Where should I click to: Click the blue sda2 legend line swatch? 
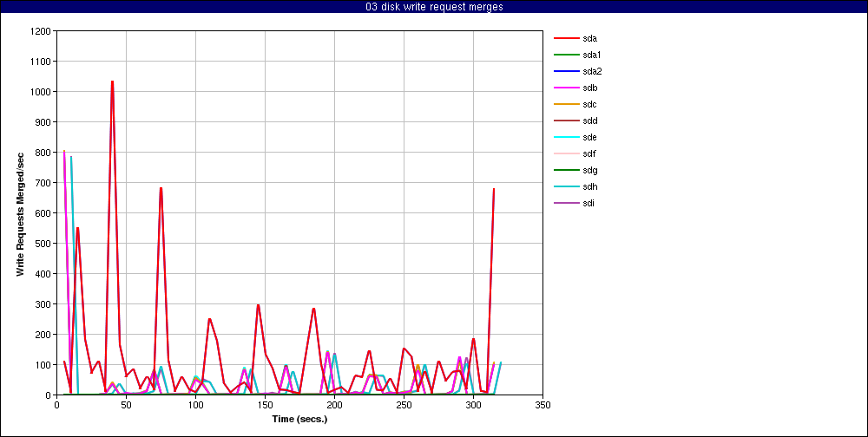click(x=566, y=71)
